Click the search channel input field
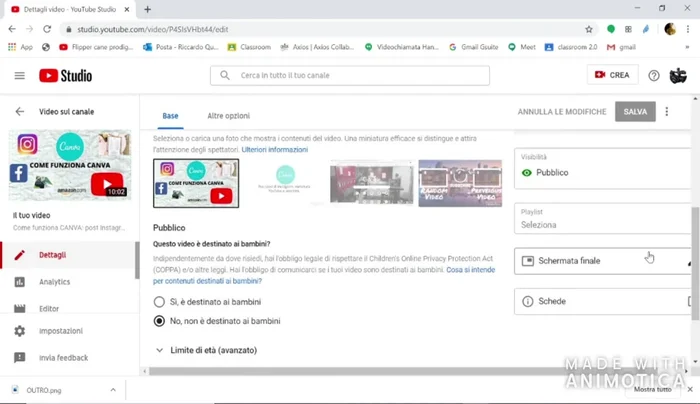This screenshot has height=404, width=700. 350,75
